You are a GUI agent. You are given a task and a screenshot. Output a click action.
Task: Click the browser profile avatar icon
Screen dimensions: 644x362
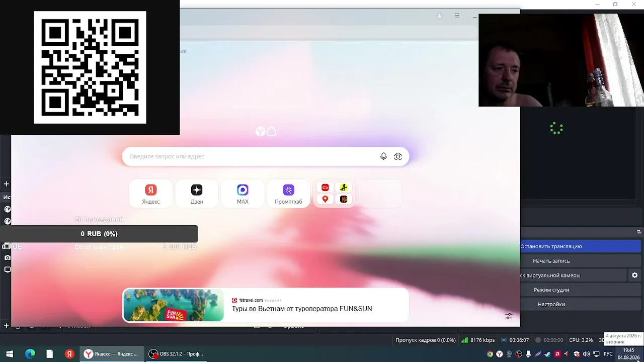point(439,16)
